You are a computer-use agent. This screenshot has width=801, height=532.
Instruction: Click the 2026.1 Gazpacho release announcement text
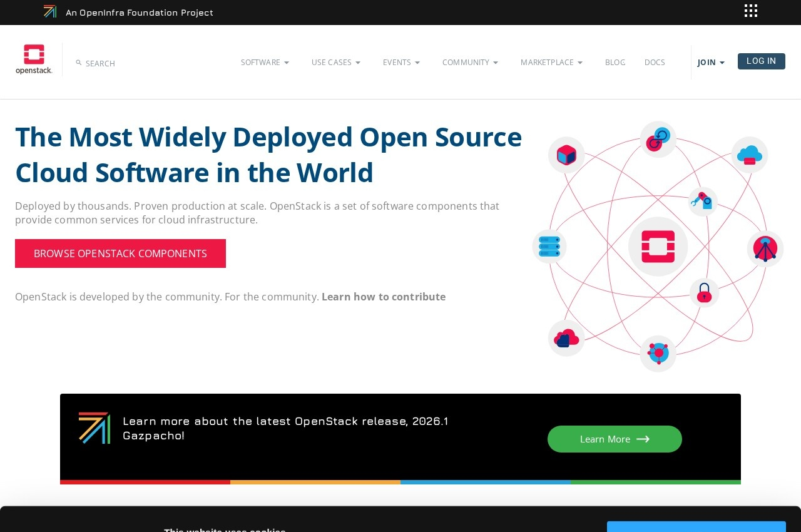(x=285, y=428)
